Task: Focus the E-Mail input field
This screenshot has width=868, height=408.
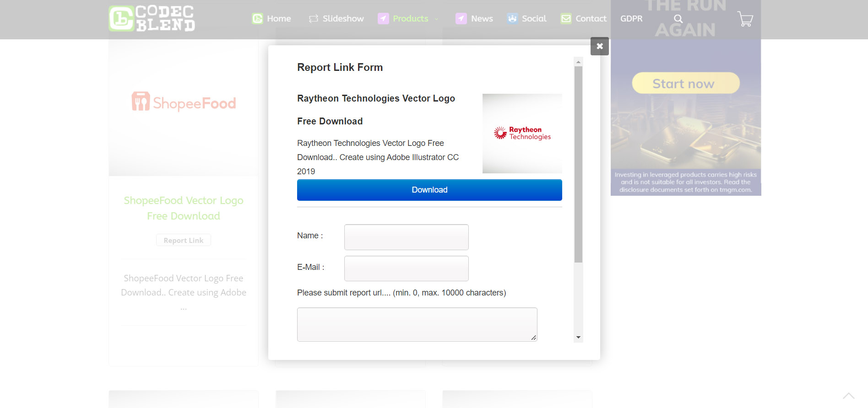Action: click(x=406, y=268)
